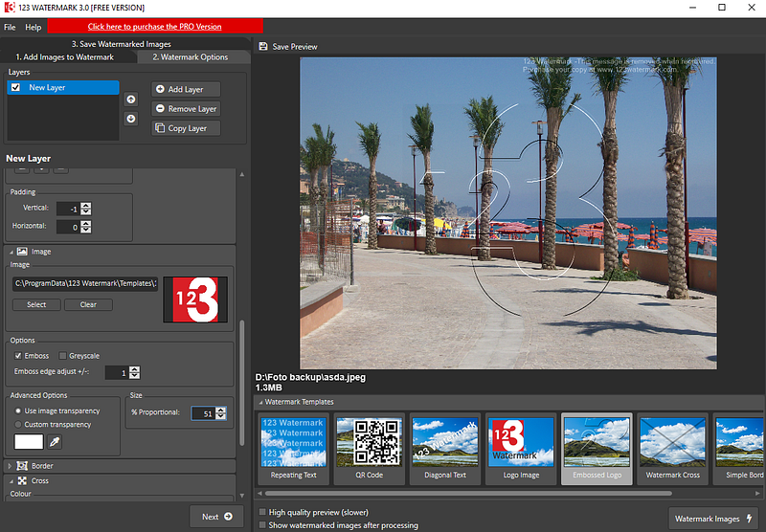The image size is (766, 532).
Task: Select the Watermark Cross template
Action: tap(673, 449)
